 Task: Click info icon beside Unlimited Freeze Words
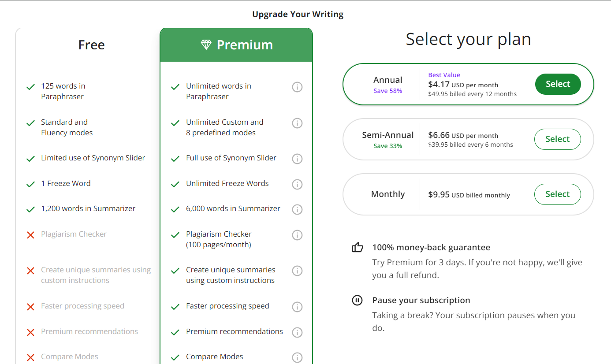298,184
